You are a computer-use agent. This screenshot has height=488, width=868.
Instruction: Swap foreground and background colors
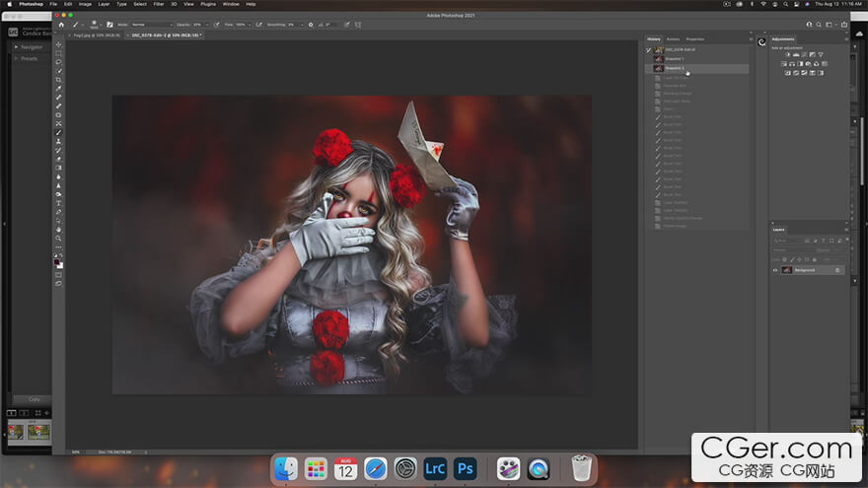pos(61,255)
